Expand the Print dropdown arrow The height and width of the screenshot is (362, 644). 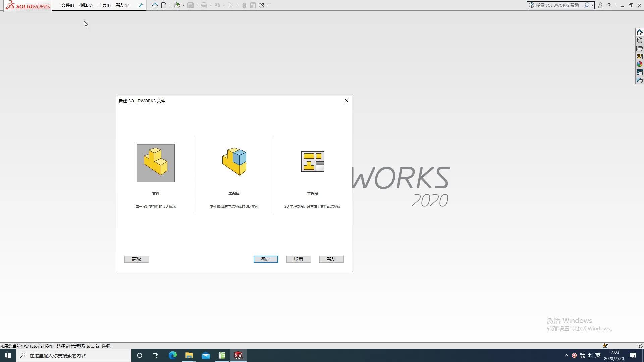click(x=210, y=5)
